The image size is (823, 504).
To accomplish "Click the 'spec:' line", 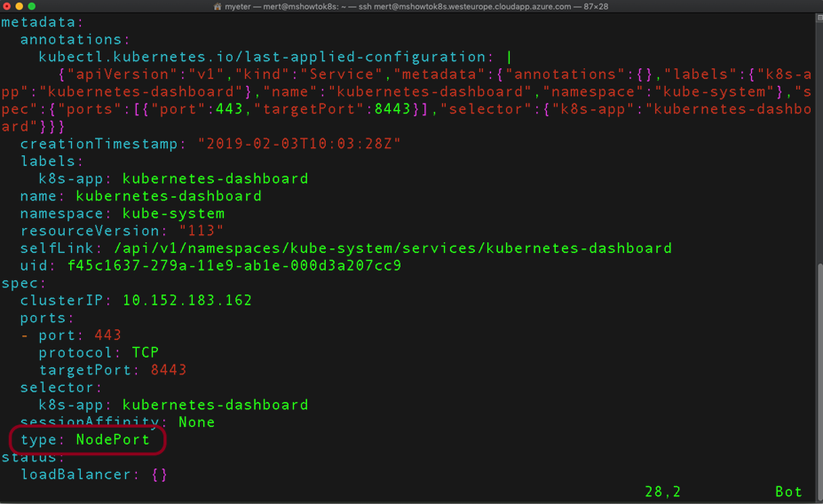I will [x=23, y=283].
